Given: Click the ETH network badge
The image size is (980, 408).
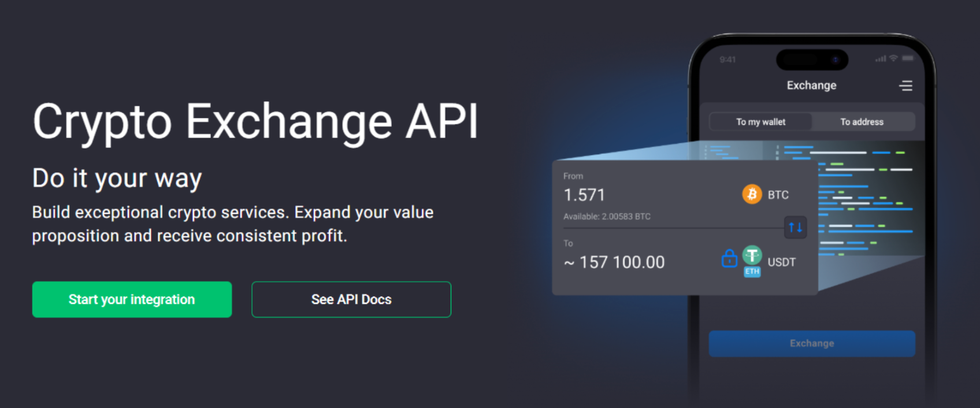Looking at the screenshot, I should point(752,272).
